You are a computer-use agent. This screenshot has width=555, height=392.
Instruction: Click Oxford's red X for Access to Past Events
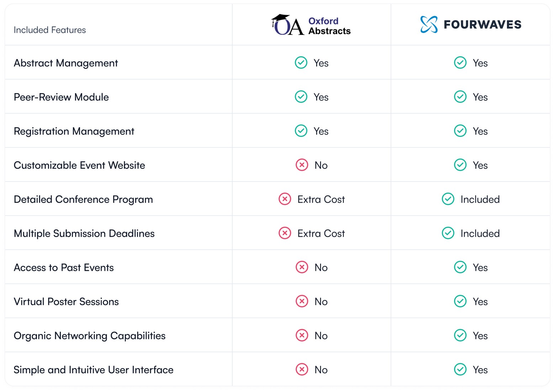[302, 268]
